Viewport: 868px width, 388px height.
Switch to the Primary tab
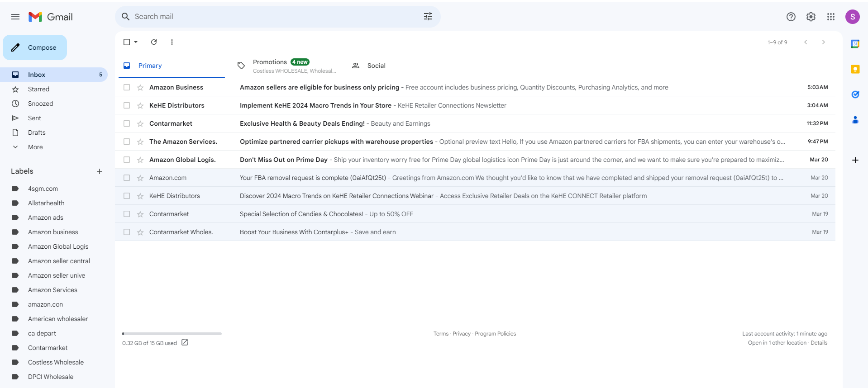coord(172,66)
